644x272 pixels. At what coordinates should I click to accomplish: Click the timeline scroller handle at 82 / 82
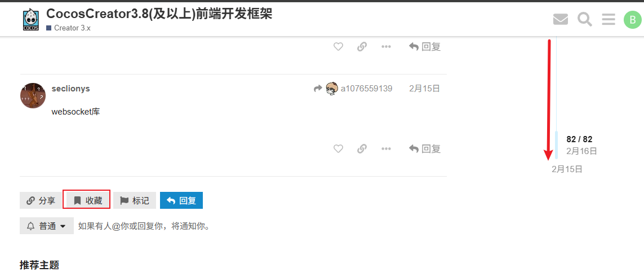point(557,145)
